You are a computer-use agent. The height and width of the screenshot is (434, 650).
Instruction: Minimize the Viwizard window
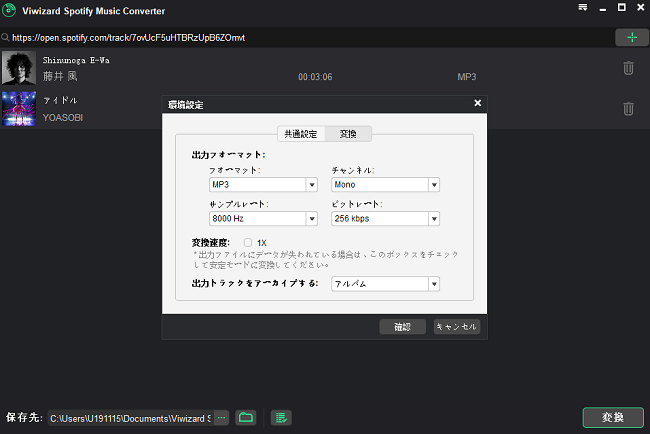603,8
